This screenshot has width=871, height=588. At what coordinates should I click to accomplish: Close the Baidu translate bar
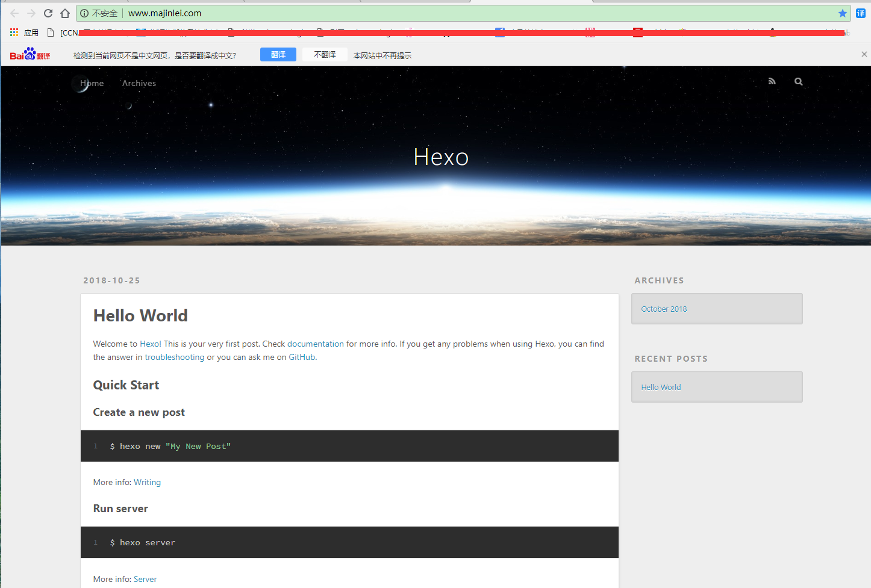click(x=864, y=54)
